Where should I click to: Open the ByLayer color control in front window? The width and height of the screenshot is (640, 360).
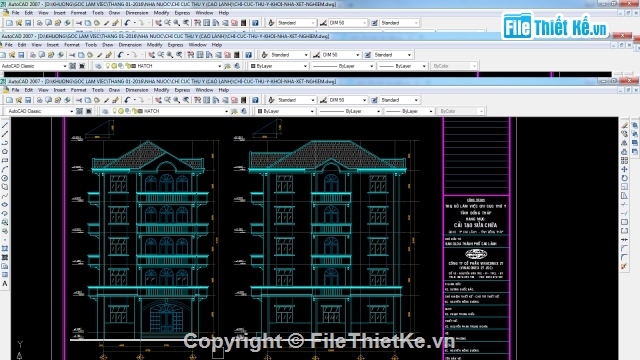click(x=285, y=111)
